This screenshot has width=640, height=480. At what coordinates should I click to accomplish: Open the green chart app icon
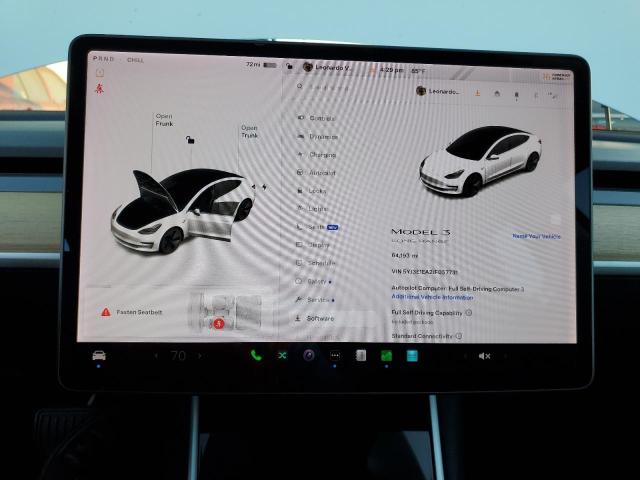(386, 356)
